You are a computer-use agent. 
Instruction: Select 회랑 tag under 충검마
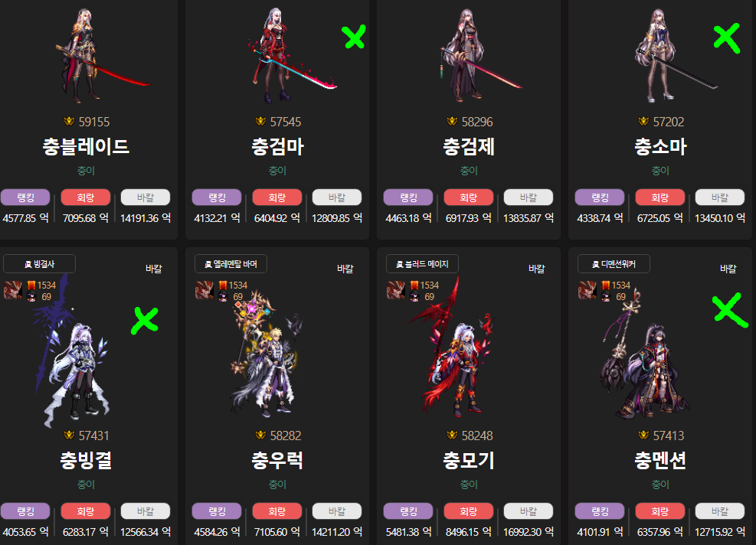point(277,197)
